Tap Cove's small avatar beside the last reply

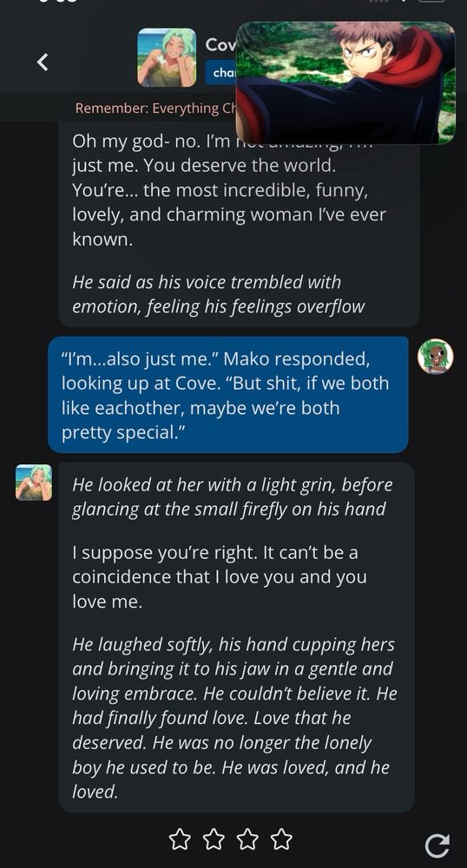[34, 483]
